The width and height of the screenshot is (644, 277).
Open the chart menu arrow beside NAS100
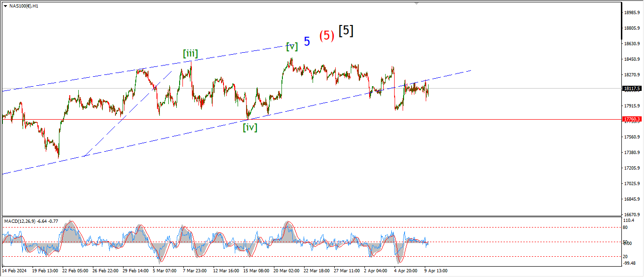pyautogui.click(x=5, y=6)
